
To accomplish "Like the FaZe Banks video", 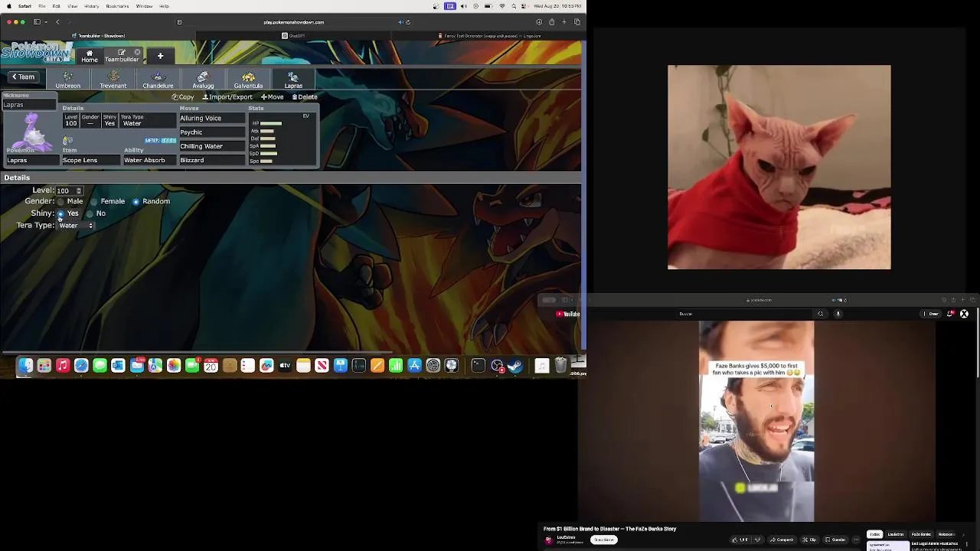I will pos(740,540).
